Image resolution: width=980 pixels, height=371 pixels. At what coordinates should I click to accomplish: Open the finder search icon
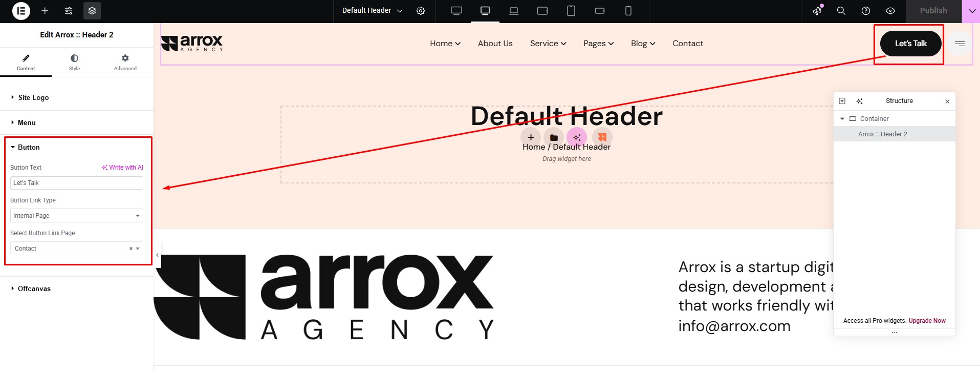[x=841, y=11]
